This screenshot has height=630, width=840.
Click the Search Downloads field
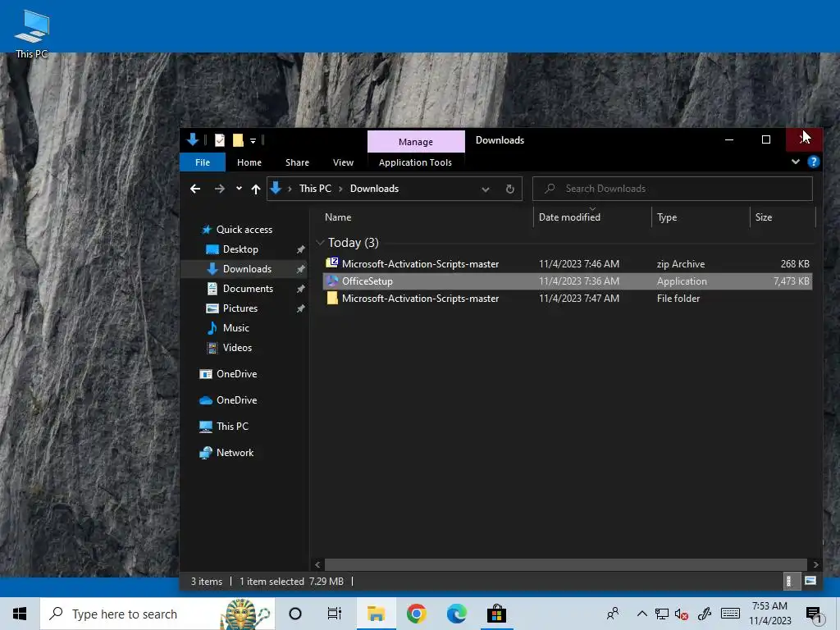pyautogui.click(x=673, y=189)
